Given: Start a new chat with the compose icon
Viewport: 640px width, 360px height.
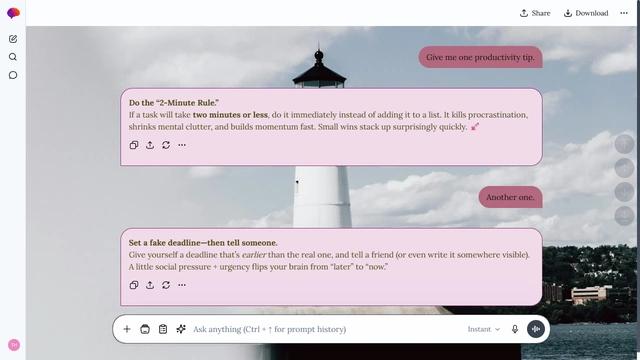Looking at the screenshot, I should coord(13,39).
